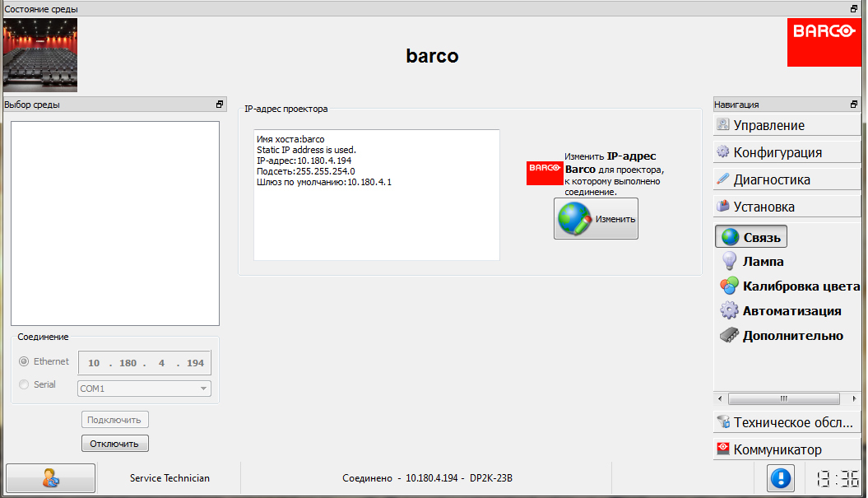Open the COM1 port dropdown
Screen dimensions: 868x498
[144, 389]
